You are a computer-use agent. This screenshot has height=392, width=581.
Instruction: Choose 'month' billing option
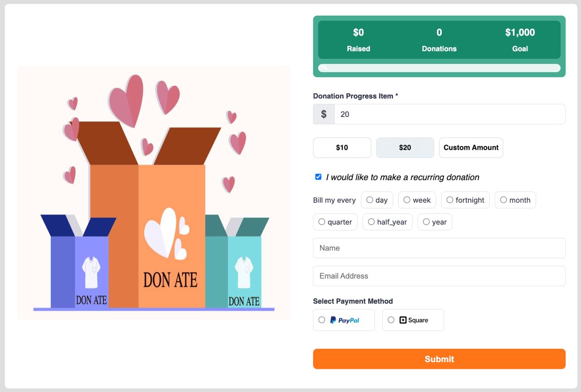click(x=503, y=200)
